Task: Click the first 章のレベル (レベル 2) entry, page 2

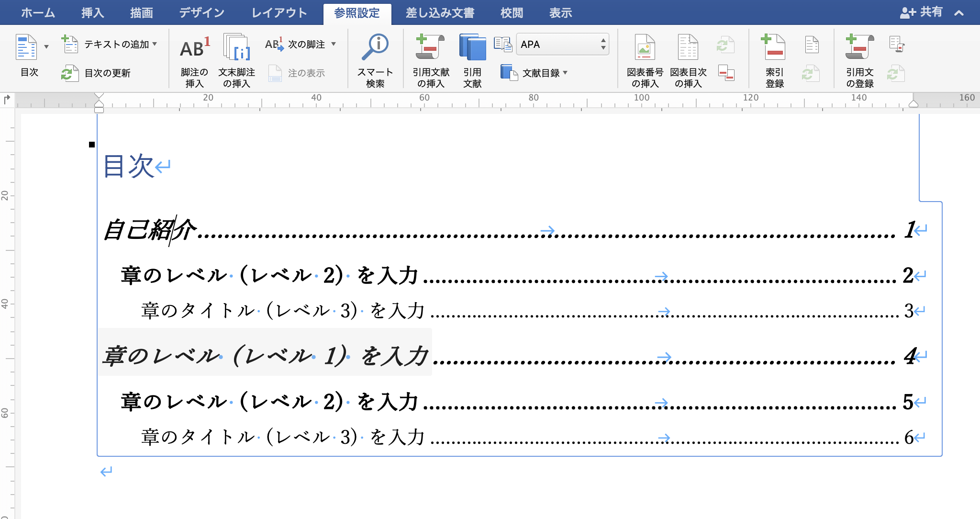Action: (269, 275)
